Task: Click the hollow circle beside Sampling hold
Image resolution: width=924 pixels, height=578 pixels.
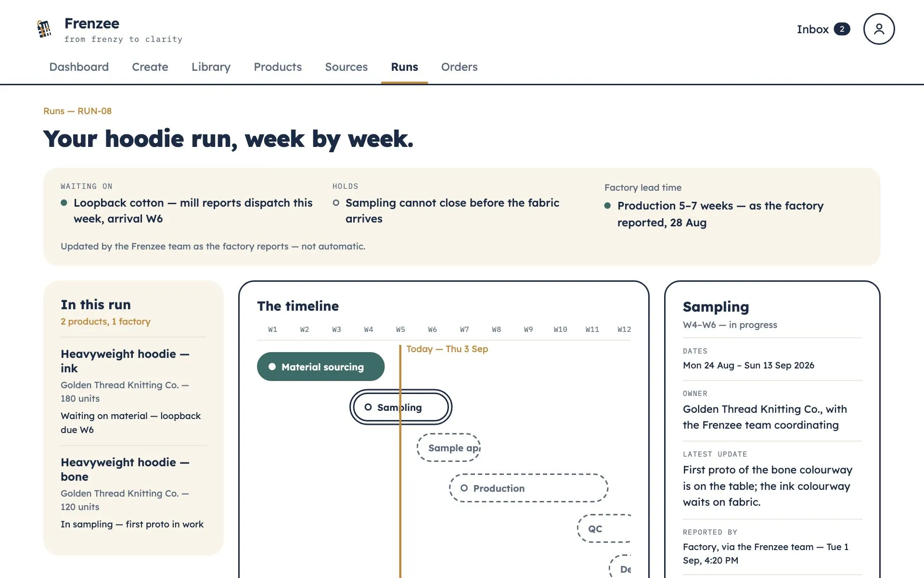Action: tap(336, 203)
